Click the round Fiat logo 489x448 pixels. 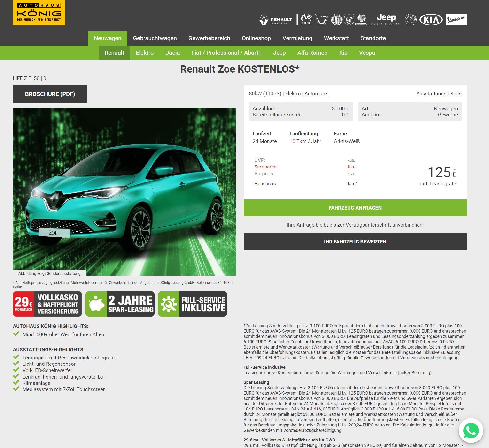tap(337, 20)
